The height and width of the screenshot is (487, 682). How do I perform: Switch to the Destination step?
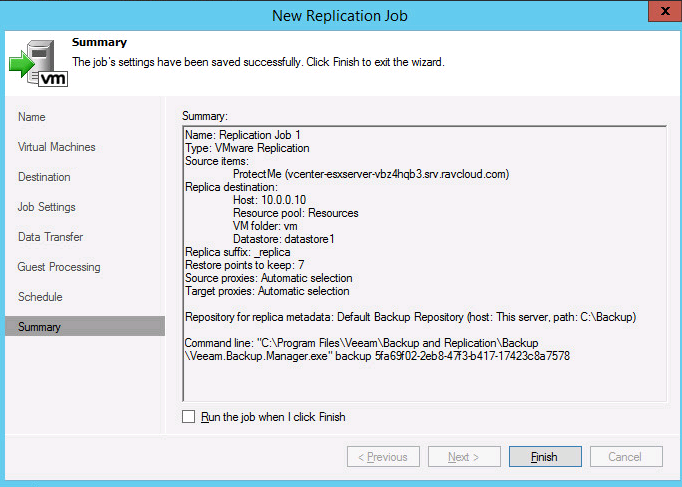click(x=44, y=177)
